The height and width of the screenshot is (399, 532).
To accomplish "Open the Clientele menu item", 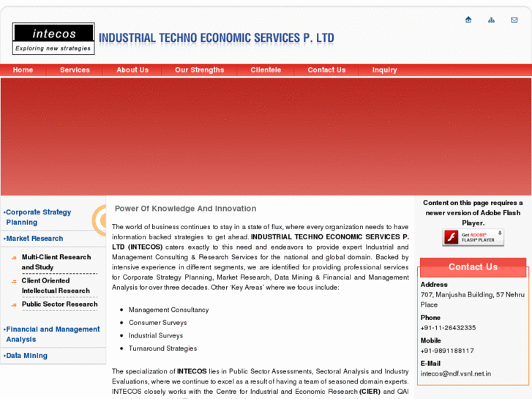I will point(266,70).
